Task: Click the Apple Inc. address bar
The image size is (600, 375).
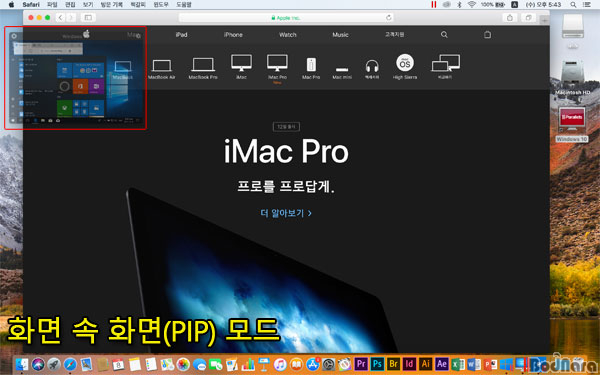Action: point(286,18)
